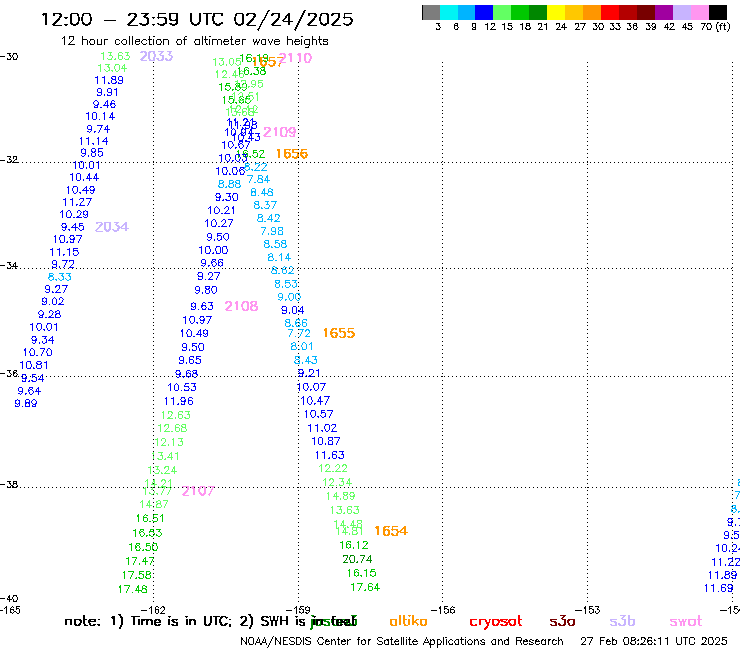
Task: Click the value 8.14
Action: pyautogui.click(x=279, y=257)
